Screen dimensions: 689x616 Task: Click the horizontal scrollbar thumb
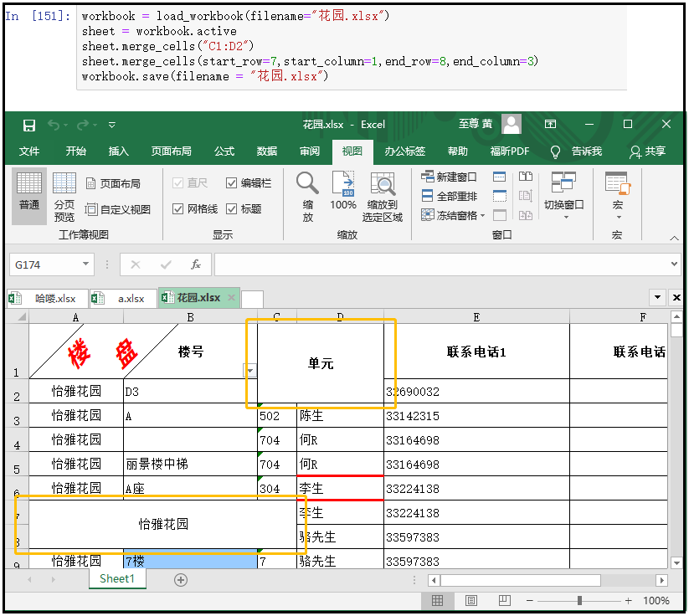tap(521, 580)
